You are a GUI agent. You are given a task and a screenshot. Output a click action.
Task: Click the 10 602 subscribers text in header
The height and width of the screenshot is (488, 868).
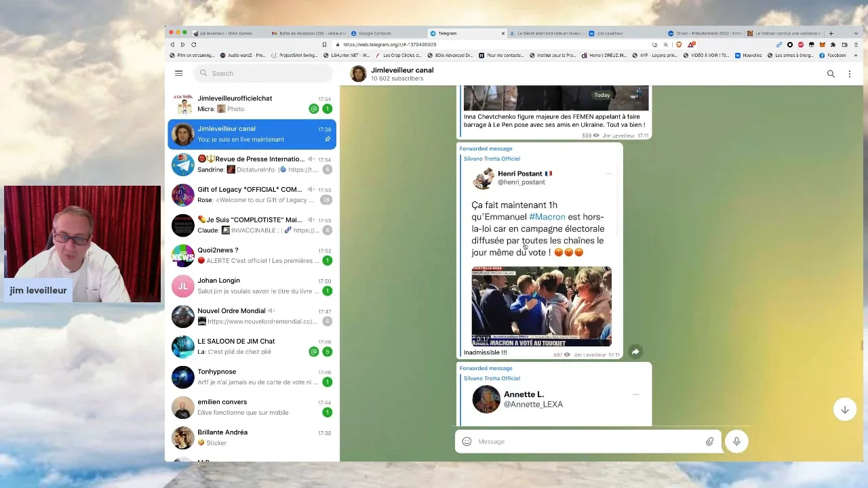(x=397, y=79)
